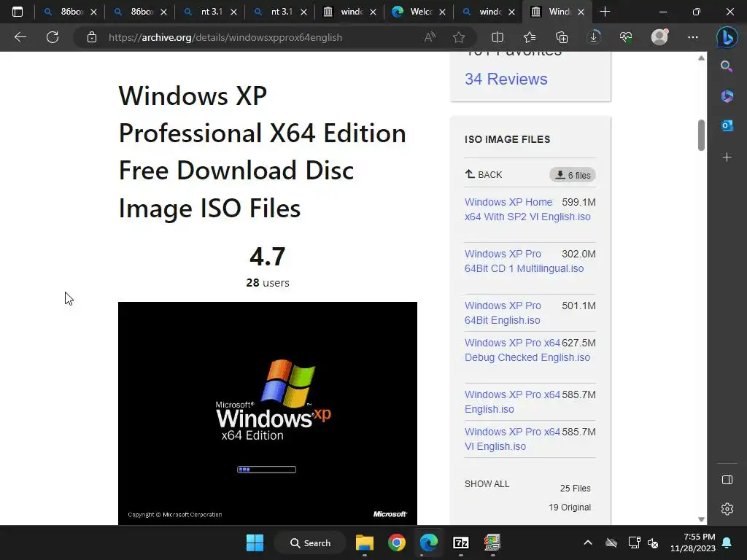The image size is (747, 560).
Task: Select the '28 users' rating text
Action: click(268, 283)
